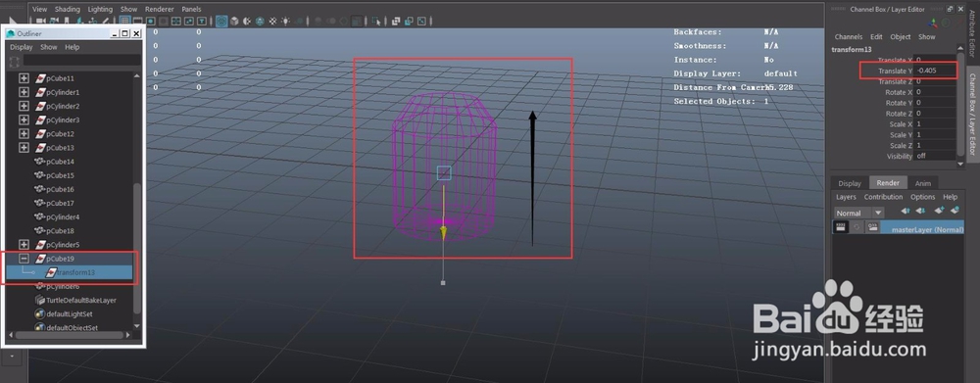Image resolution: width=980 pixels, height=383 pixels.
Task: Enable smooth shade all cube icon
Action: pos(234,22)
